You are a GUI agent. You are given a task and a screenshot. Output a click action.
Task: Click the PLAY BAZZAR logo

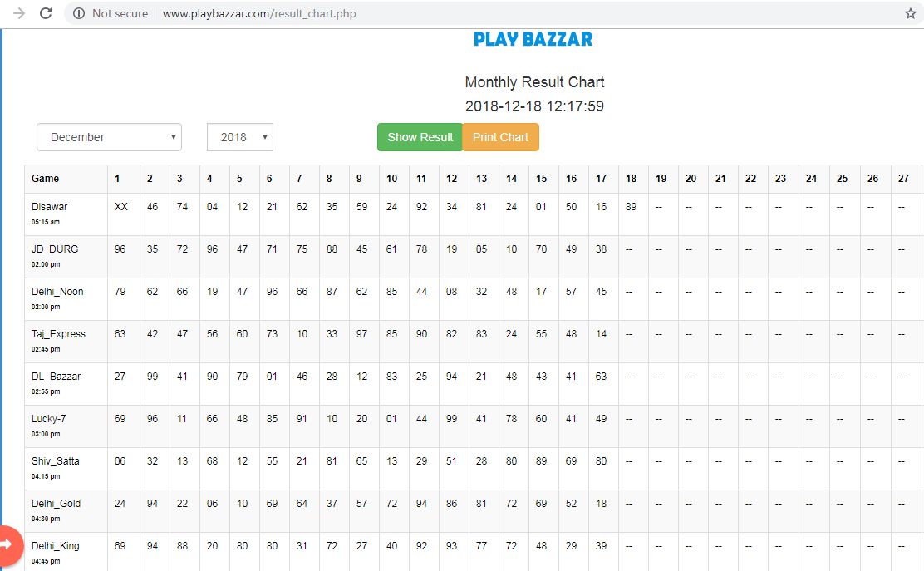[x=533, y=39]
